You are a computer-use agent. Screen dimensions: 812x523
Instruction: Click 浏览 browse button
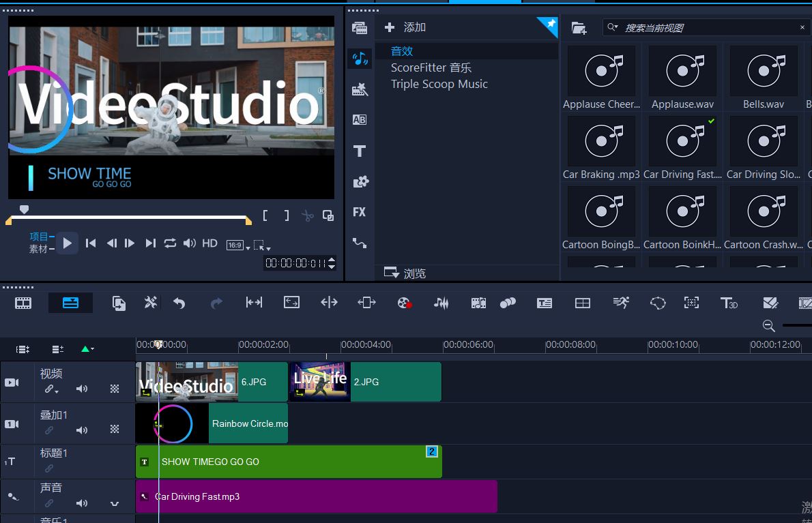click(x=405, y=273)
